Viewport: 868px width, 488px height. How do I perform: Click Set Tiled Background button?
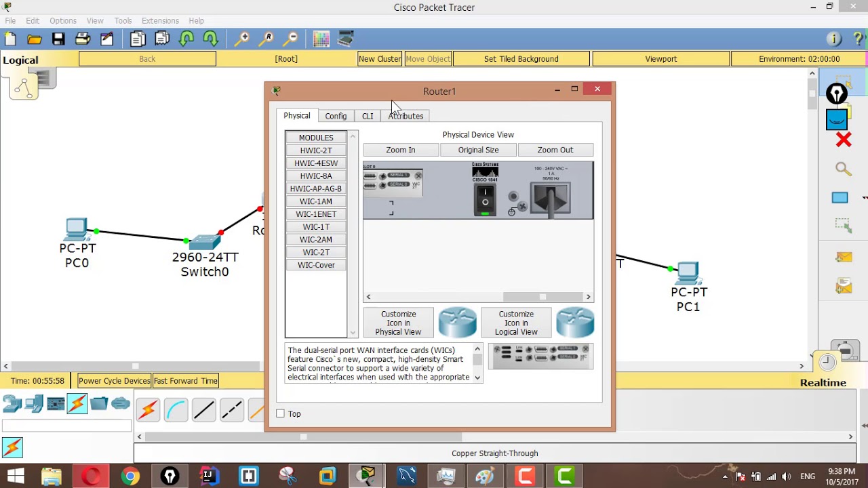(x=521, y=59)
